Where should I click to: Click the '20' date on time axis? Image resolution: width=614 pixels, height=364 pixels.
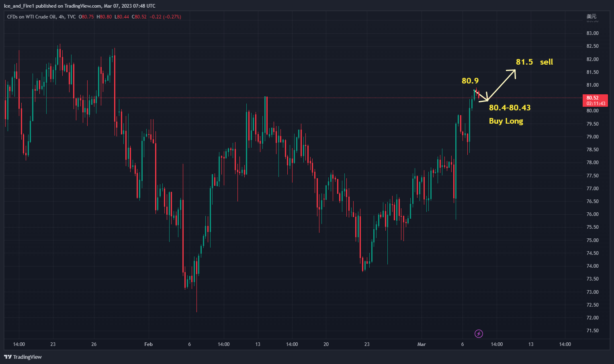[326, 344]
